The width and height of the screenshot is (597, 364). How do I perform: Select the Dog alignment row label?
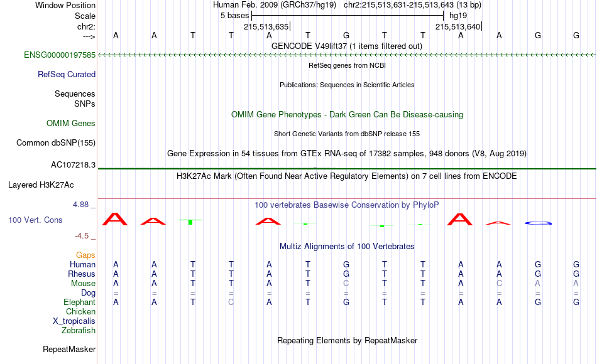[88, 293]
